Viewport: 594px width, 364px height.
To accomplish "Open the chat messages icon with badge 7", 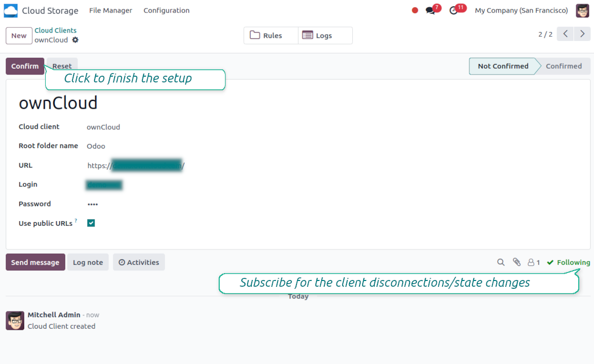I will tap(431, 10).
